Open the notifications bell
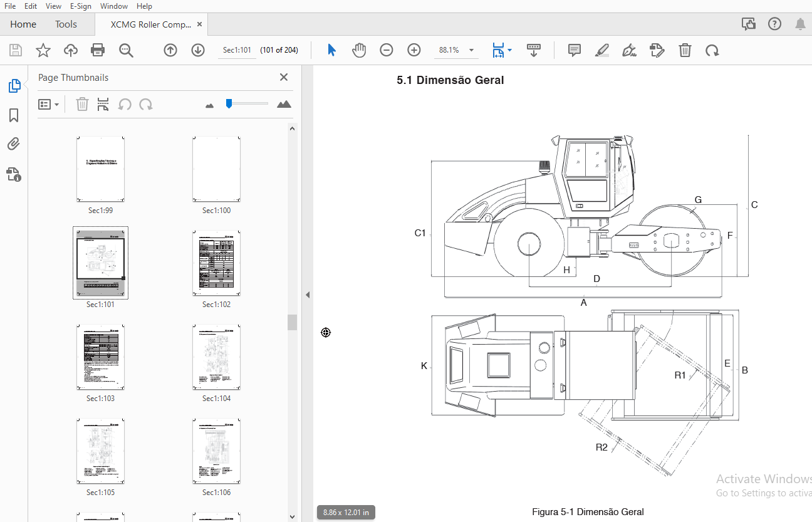 [800, 24]
